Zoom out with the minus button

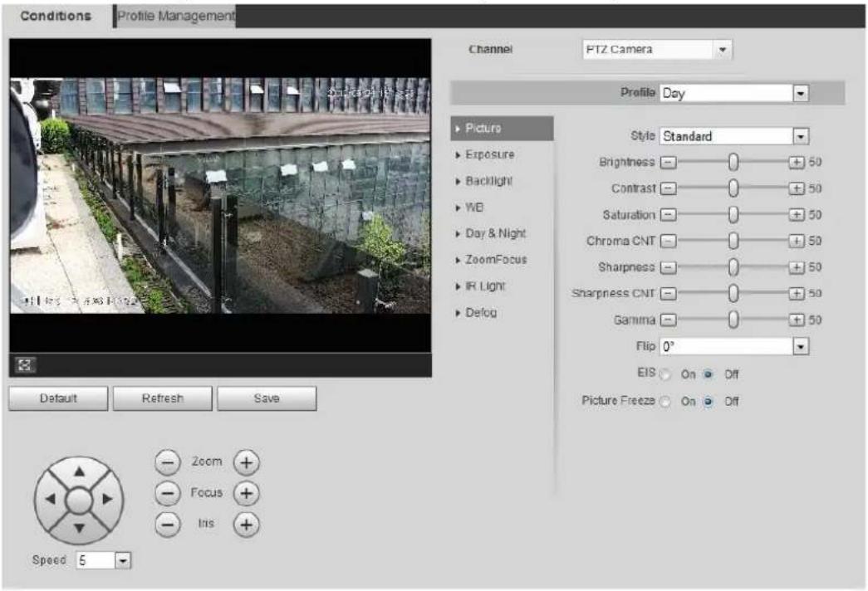click(167, 462)
